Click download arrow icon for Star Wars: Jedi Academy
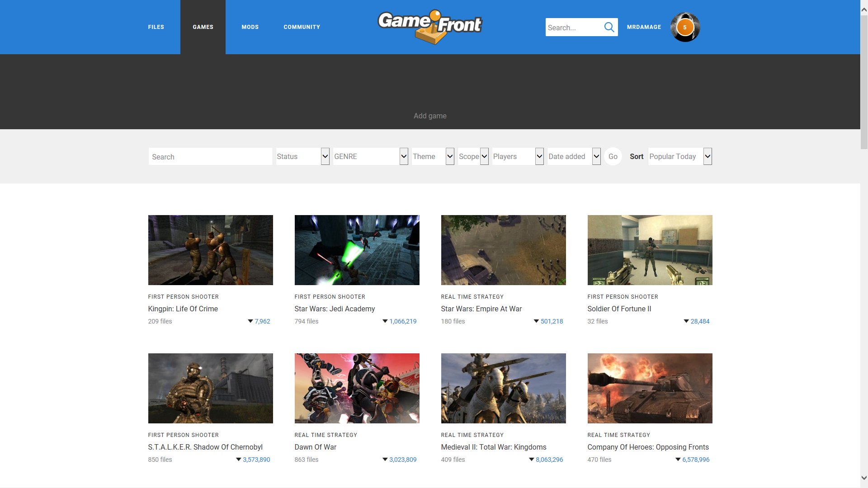This screenshot has width=868, height=488. [x=385, y=321]
